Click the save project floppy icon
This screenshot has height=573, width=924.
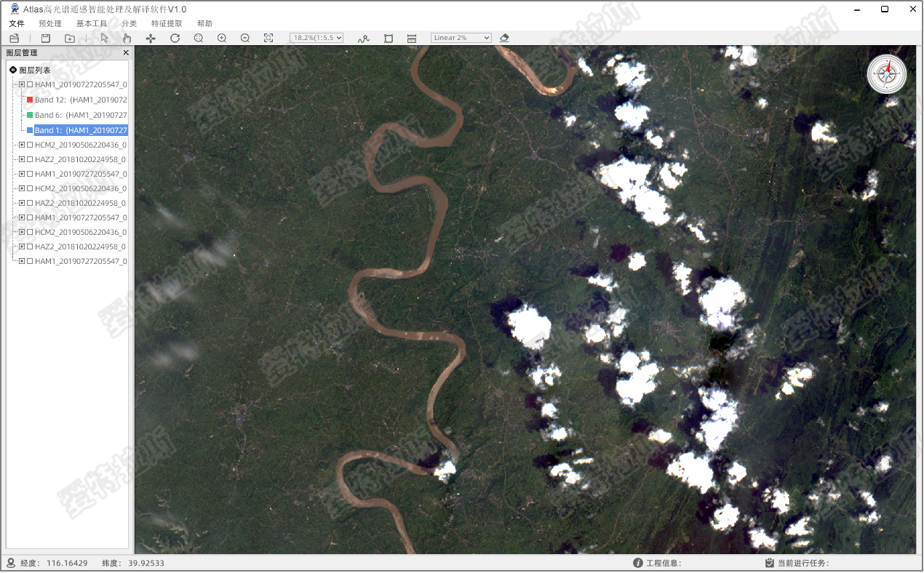click(x=46, y=38)
